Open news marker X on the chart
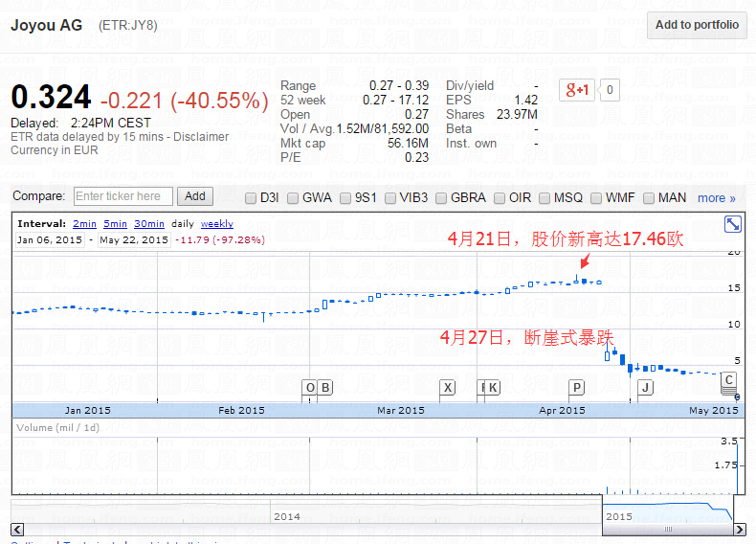Image resolution: width=756 pixels, height=544 pixels. (448, 388)
